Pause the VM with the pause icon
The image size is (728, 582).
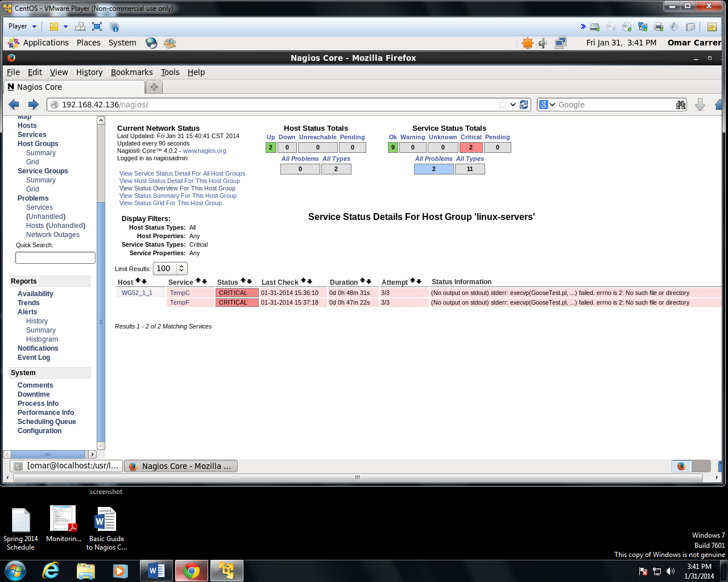(x=54, y=27)
